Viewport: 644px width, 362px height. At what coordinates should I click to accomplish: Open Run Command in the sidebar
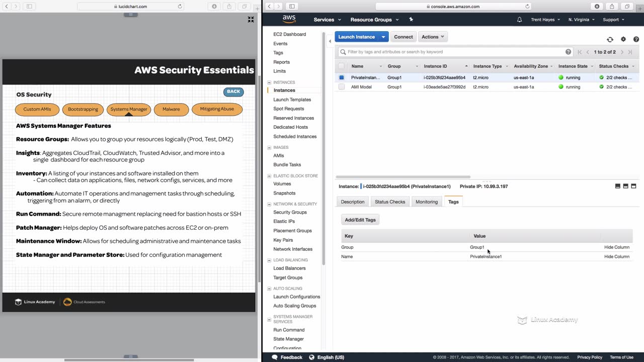click(289, 330)
